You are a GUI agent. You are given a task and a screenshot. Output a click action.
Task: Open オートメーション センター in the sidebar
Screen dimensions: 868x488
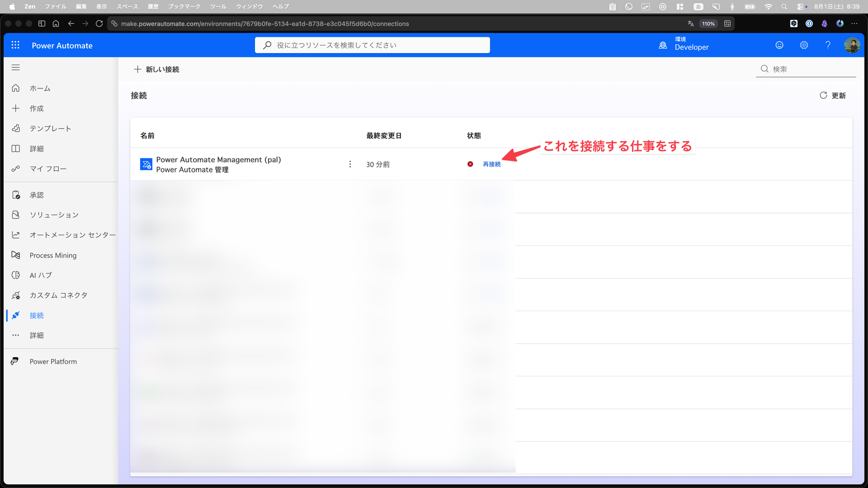tap(73, 235)
